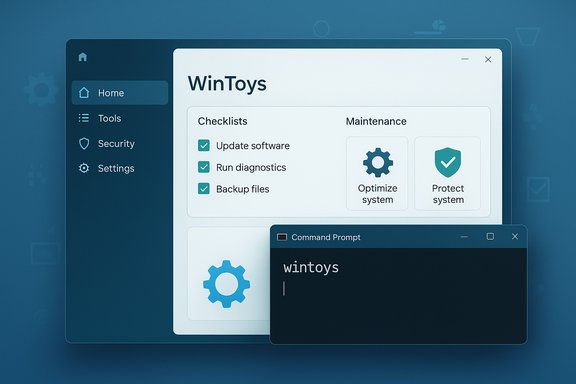Click the Command Prompt window title
The image size is (576, 384).
pyautogui.click(x=326, y=237)
